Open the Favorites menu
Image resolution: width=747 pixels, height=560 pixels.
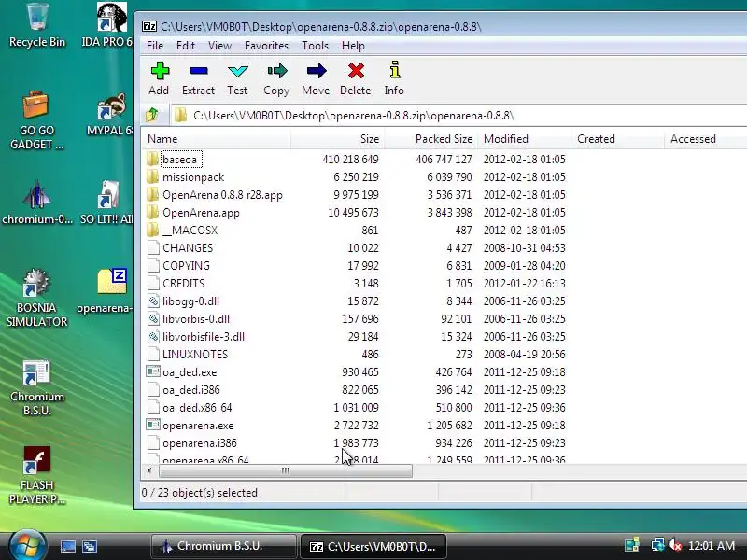[x=266, y=46]
